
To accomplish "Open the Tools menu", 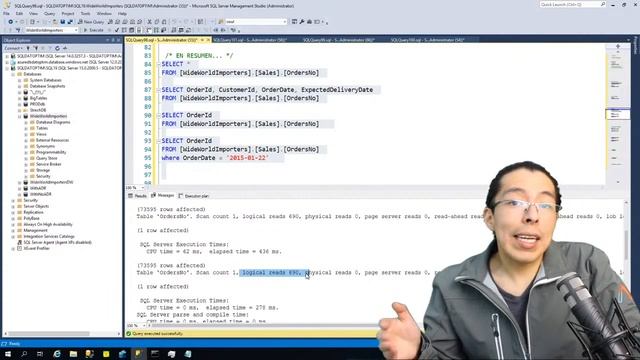I will coord(85,13).
